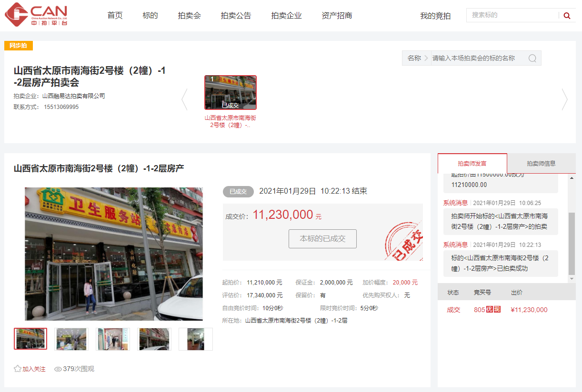Click left carousel arrow for lots

[x=185, y=99]
